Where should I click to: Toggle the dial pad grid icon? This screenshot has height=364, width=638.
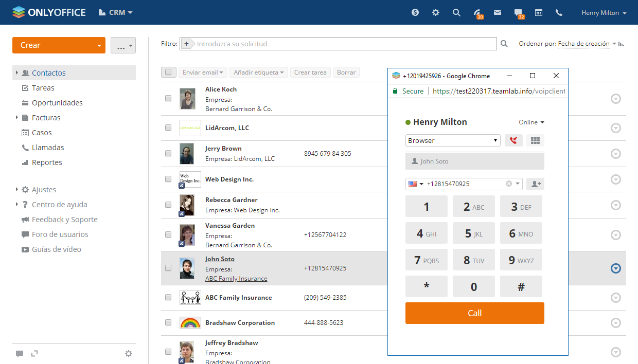pos(535,140)
